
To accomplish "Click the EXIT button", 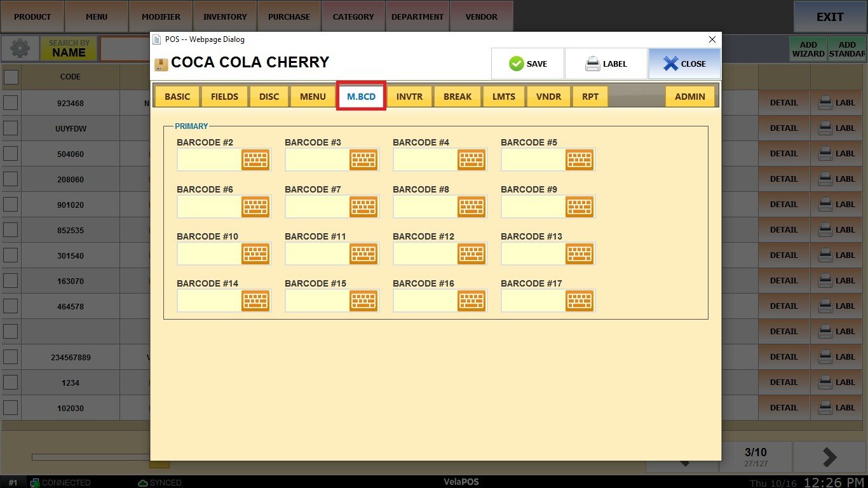I will tap(830, 17).
